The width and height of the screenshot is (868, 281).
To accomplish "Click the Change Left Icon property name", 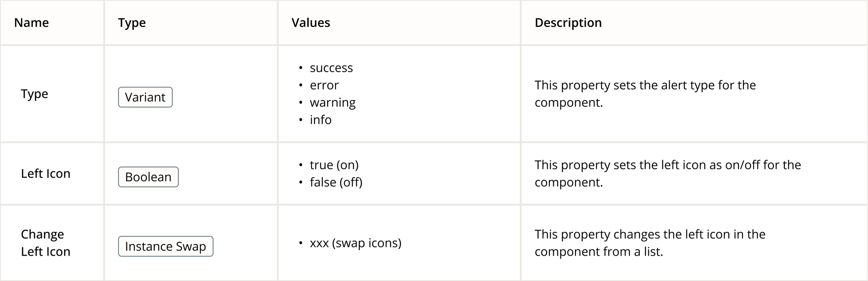I will point(45,243).
